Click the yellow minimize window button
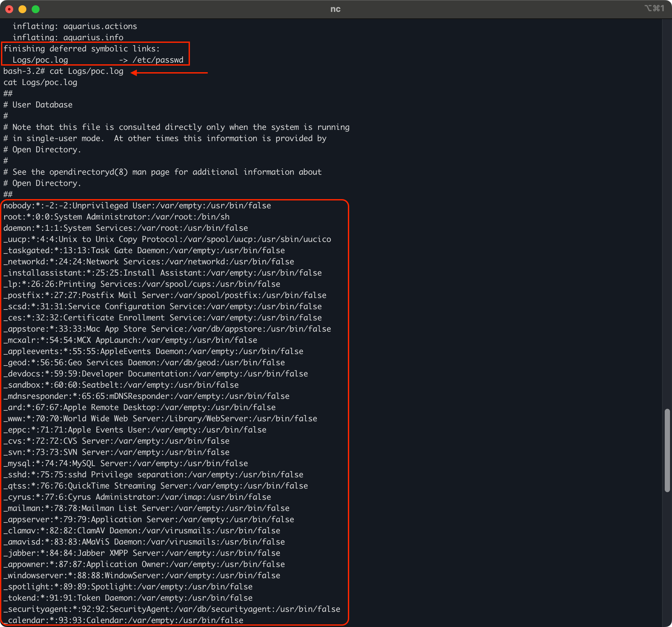 (22, 9)
